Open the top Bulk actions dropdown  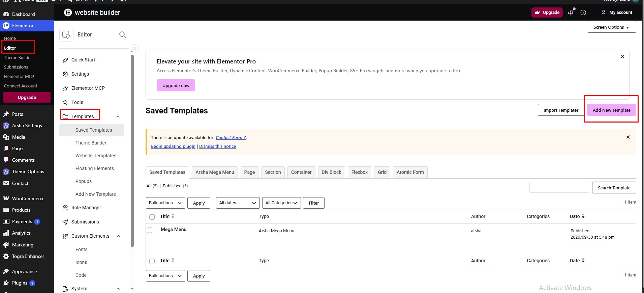pos(165,203)
